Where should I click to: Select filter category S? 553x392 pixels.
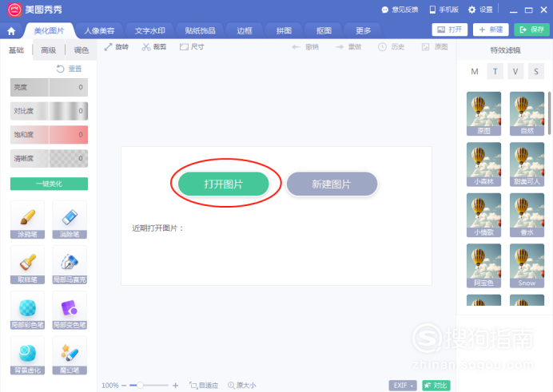point(536,72)
